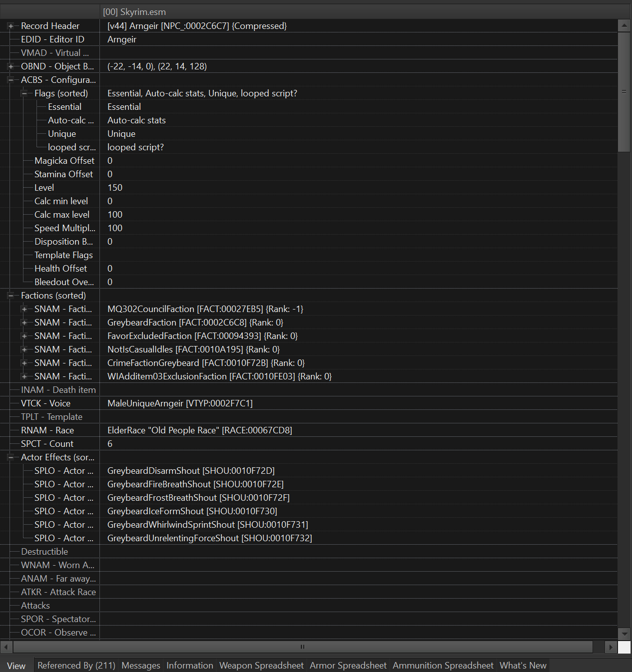Open the Referenced By (211) tab
Viewport: 632px width, 672px height.
click(76, 666)
